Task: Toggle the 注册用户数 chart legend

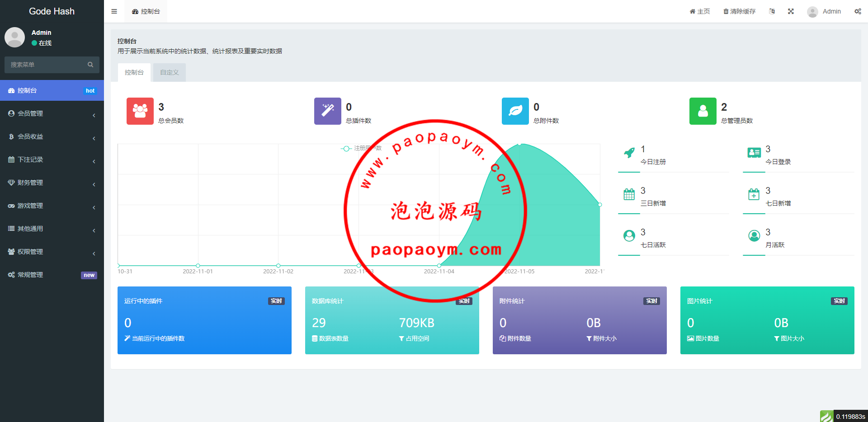Action: (x=361, y=148)
